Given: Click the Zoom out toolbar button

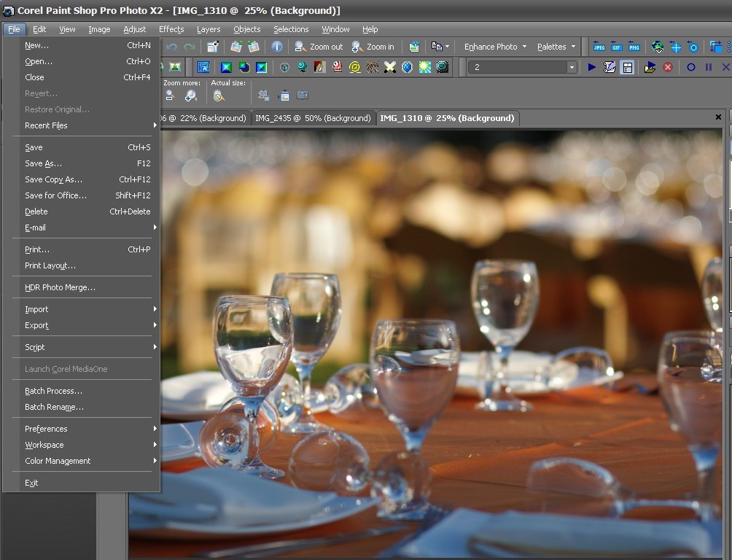Looking at the screenshot, I should (319, 47).
